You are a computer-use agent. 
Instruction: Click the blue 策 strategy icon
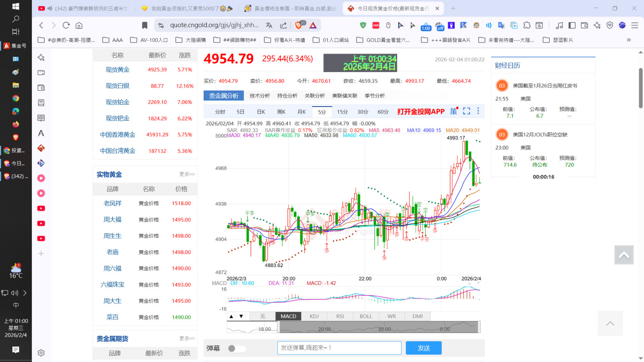click(454, 111)
